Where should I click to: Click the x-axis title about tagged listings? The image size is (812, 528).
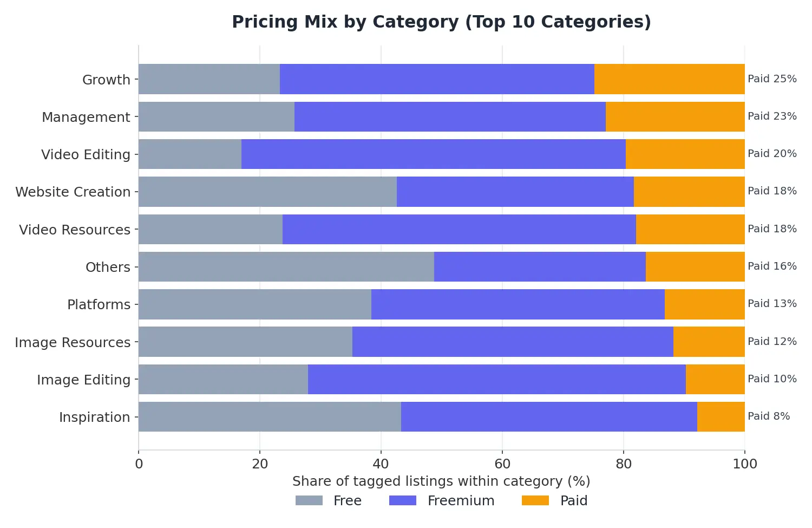[441, 481]
